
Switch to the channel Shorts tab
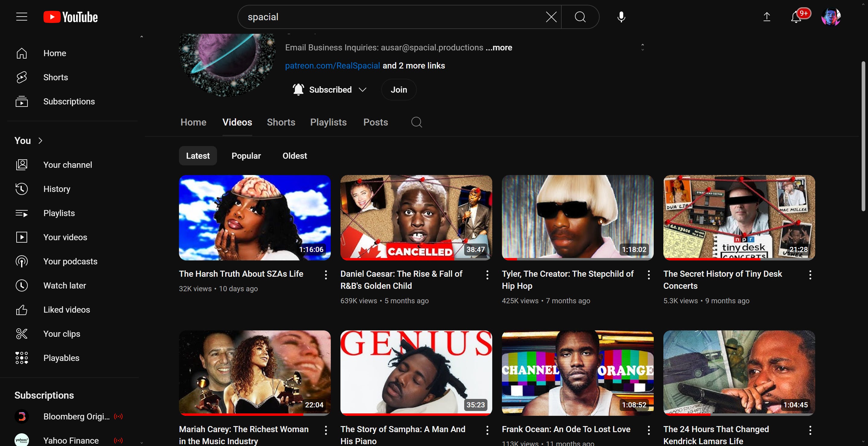pyautogui.click(x=281, y=122)
